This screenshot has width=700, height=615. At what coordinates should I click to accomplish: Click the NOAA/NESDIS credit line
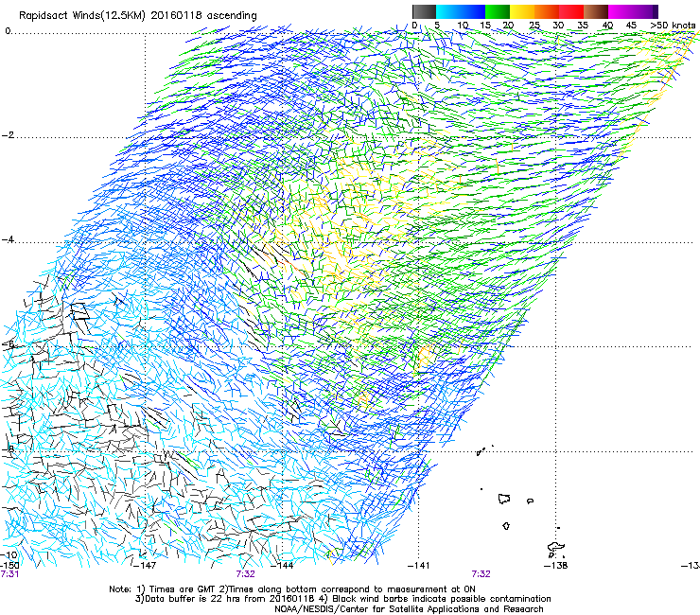[409, 609]
